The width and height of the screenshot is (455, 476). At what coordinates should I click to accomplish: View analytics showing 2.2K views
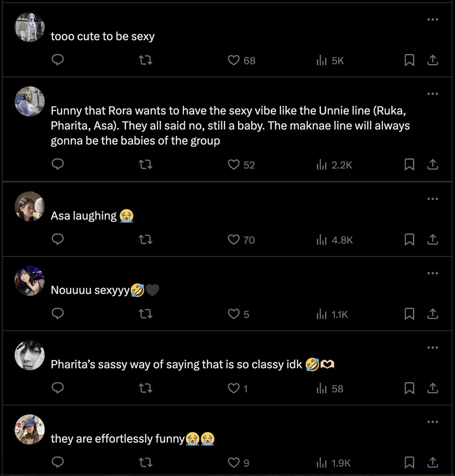pyautogui.click(x=334, y=165)
